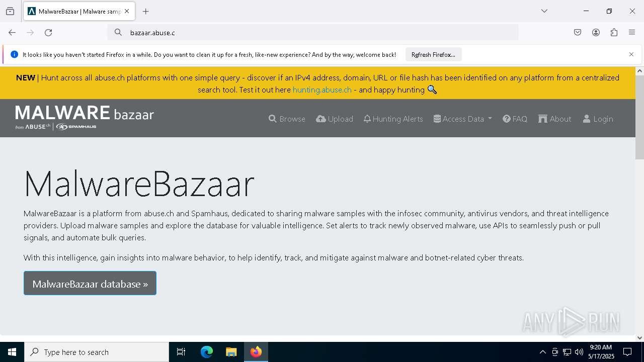Open File Explorer from taskbar

[x=231, y=352]
